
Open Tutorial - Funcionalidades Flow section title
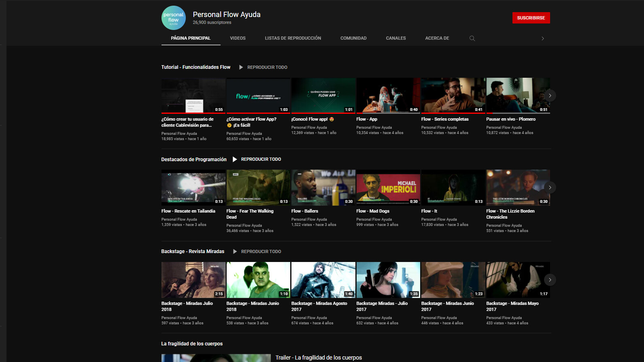pyautogui.click(x=196, y=67)
